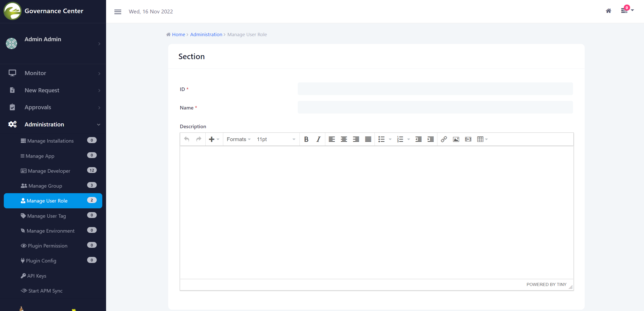Open the table insert dropdown
The height and width of the screenshot is (311, 644).
[x=482, y=139]
